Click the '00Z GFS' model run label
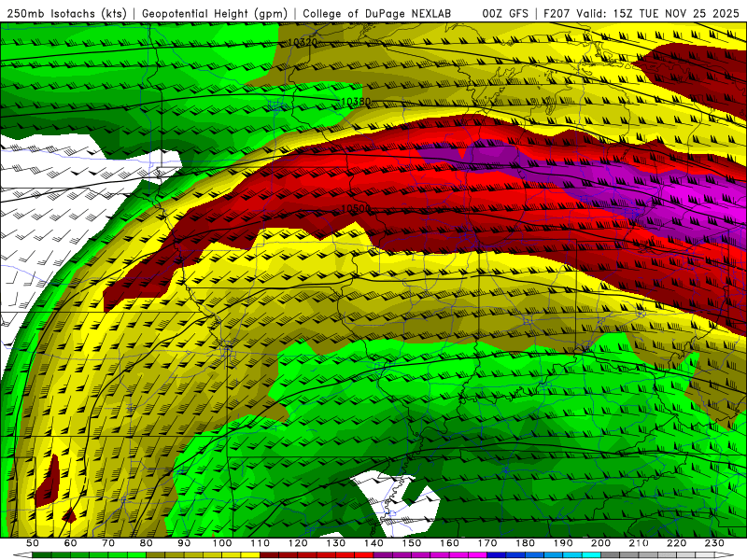This screenshot has height=560, width=747. pyautogui.click(x=505, y=14)
